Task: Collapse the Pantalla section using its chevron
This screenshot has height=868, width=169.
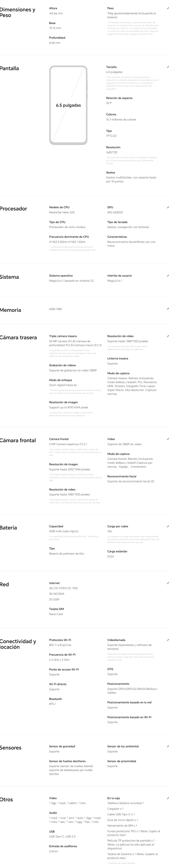Action: (167, 67)
